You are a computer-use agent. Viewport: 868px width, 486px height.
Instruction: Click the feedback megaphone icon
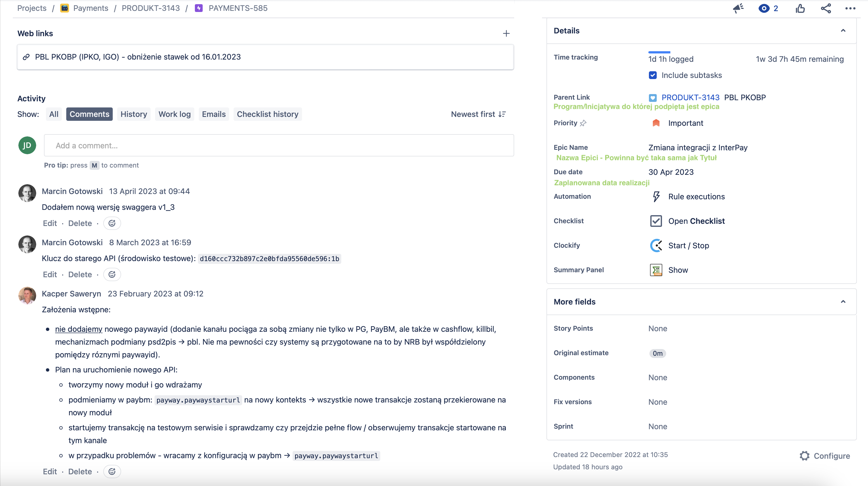[x=738, y=8]
